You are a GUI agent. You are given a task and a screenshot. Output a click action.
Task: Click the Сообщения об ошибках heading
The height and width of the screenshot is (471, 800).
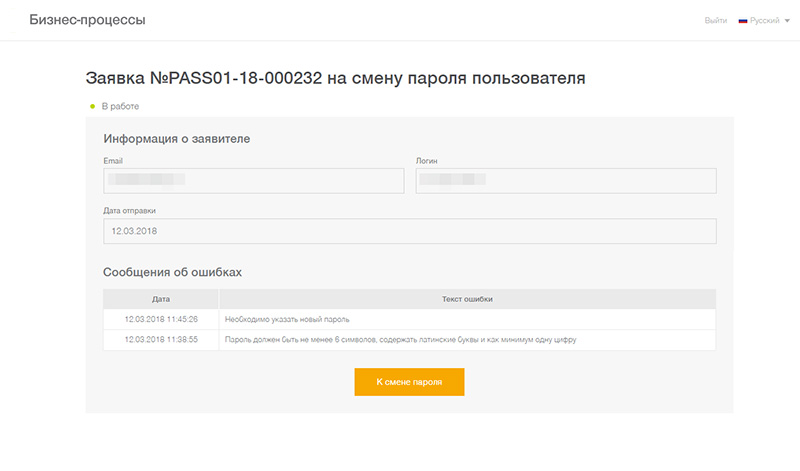point(172,272)
